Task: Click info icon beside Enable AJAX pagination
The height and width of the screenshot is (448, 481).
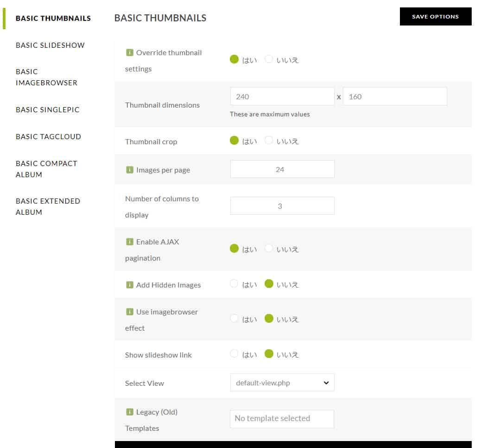Action: point(129,242)
